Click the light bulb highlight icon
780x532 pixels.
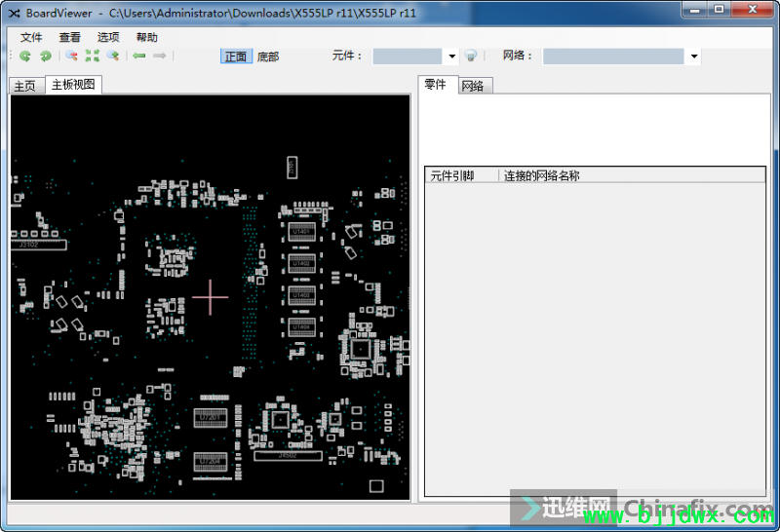point(471,56)
